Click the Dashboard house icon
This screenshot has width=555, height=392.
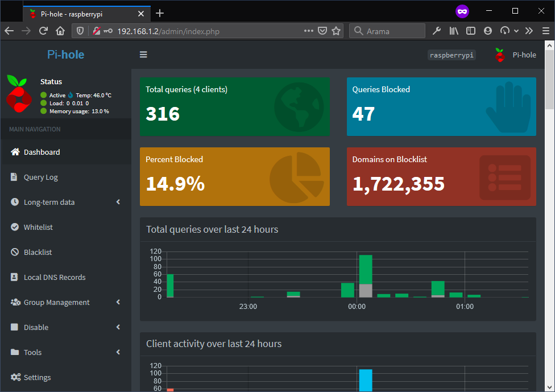[x=15, y=152]
